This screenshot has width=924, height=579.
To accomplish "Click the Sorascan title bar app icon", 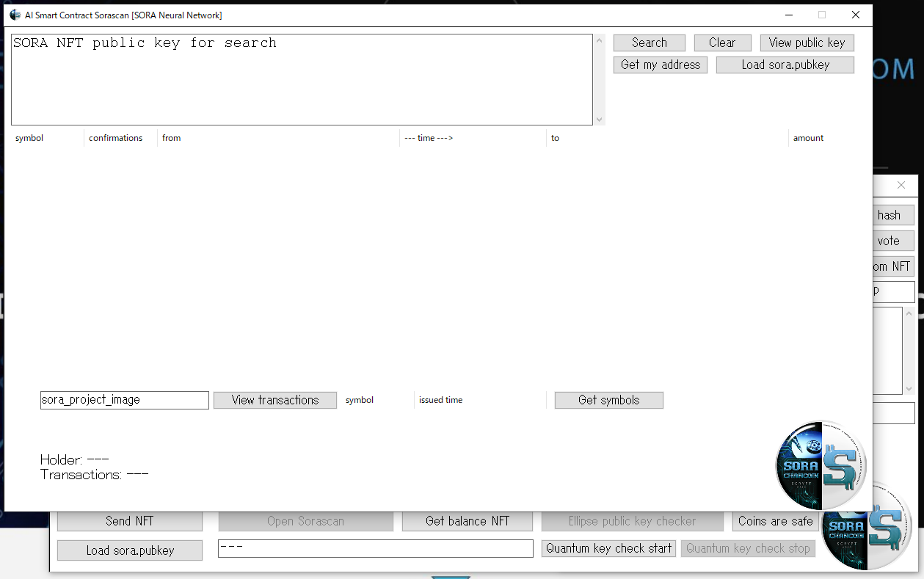I will click(x=15, y=15).
